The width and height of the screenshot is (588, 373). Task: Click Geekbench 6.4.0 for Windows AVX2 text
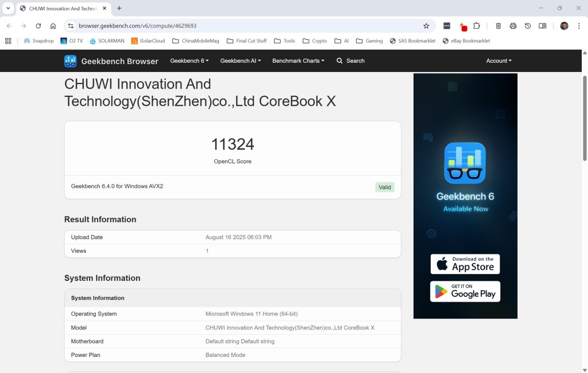[x=117, y=186]
